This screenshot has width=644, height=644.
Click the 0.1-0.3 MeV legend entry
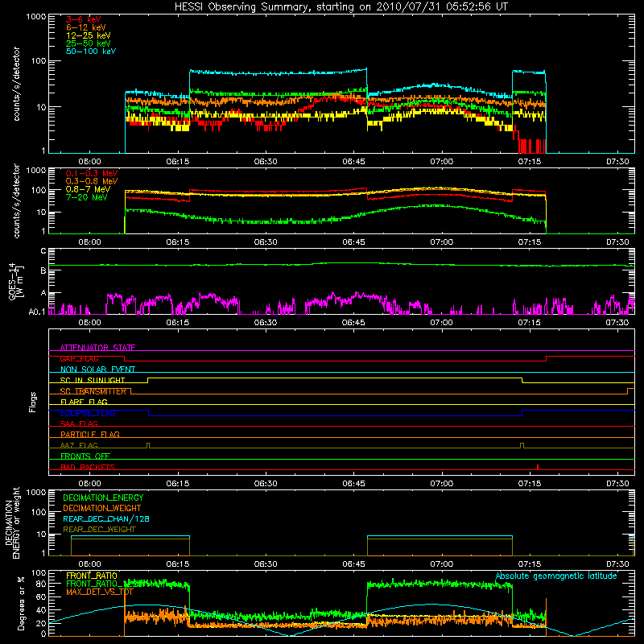pyautogui.click(x=92, y=173)
